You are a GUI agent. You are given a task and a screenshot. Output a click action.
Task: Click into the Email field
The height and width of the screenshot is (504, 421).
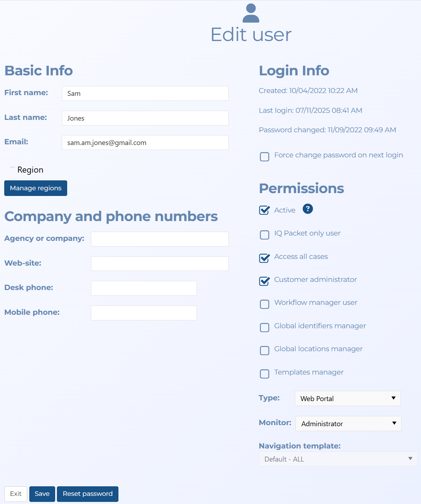[x=145, y=143]
